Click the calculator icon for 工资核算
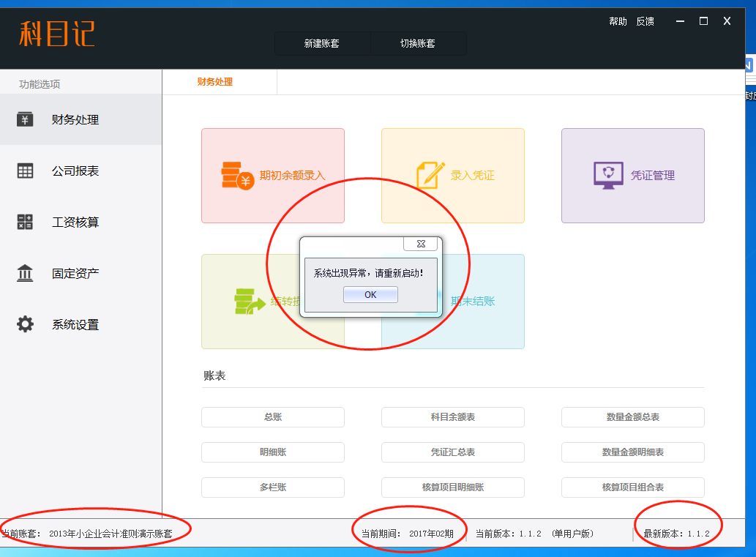This screenshot has width=756, height=557. [25, 222]
